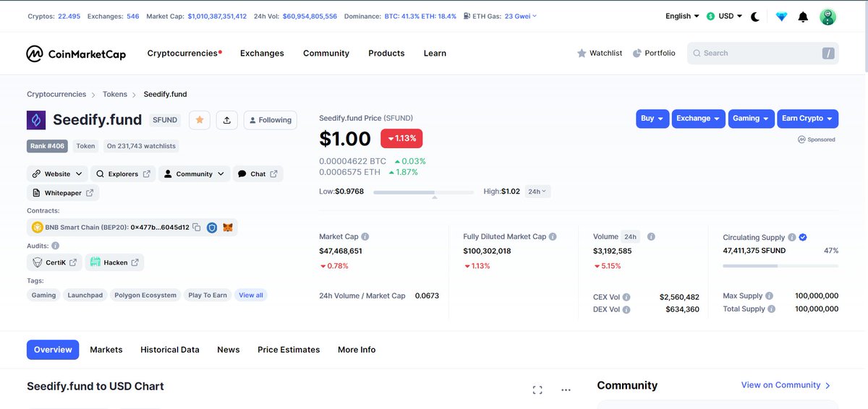
Task: Click View on Community link
Action: click(786, 385)
